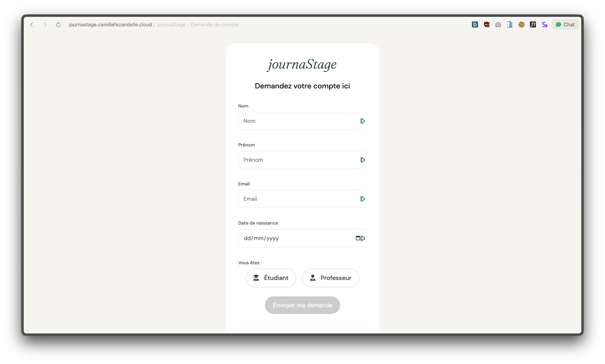Reload the page with refresh icon

58,24
